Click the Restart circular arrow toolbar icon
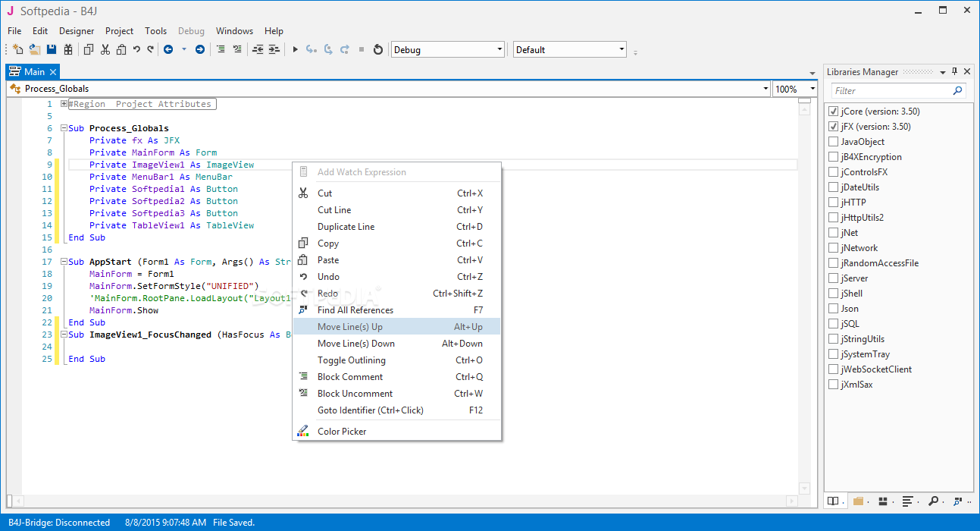This screenshot has width=980, height=531. pyautogui.click(x=378, y=50)
